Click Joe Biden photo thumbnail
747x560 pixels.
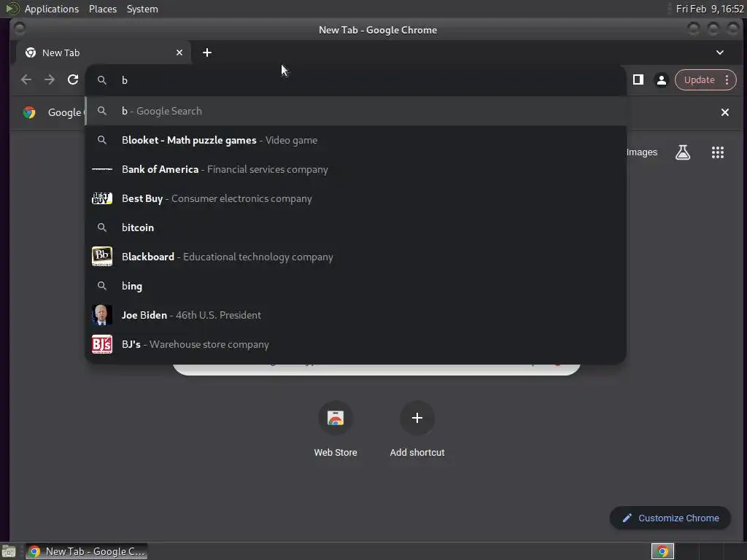(102, 315)
